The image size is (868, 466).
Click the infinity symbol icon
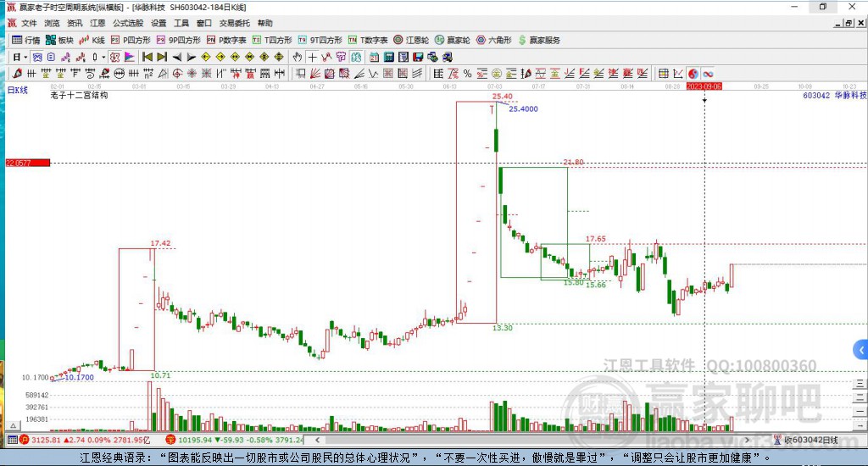(x=708, y=73)
